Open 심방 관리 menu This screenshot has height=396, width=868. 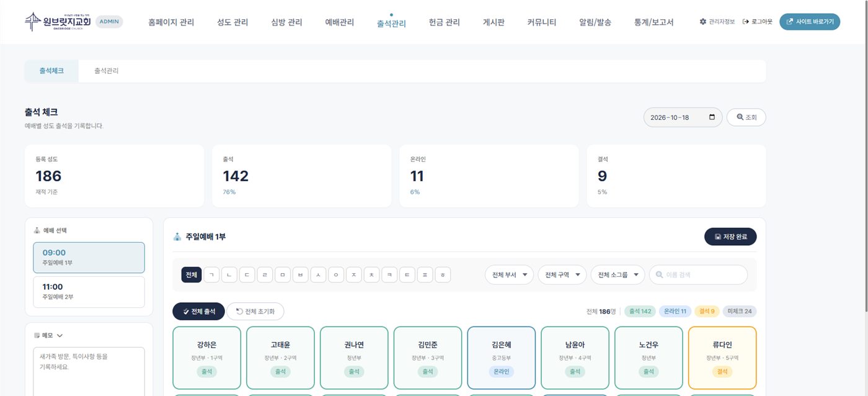[x=286, y=22]
